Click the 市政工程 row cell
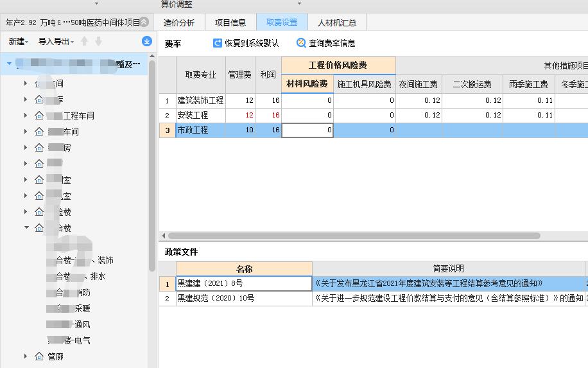Viewport: 588px width, 368px height. point(201,130)
